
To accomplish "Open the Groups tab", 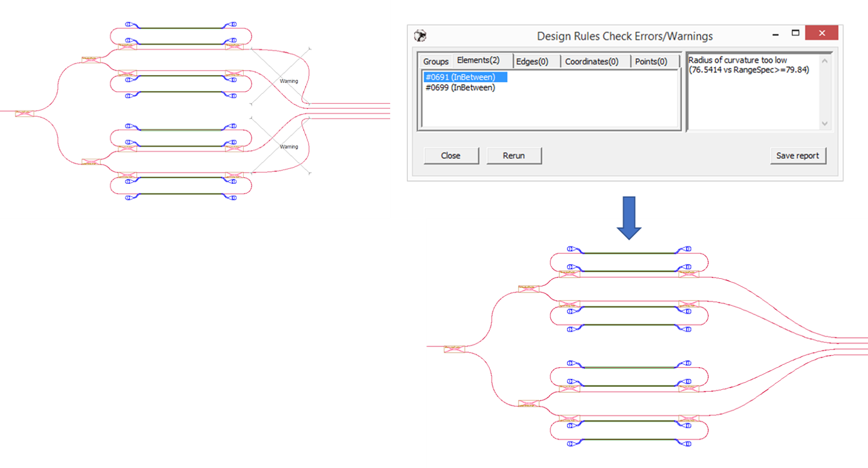I will point(435,61).
